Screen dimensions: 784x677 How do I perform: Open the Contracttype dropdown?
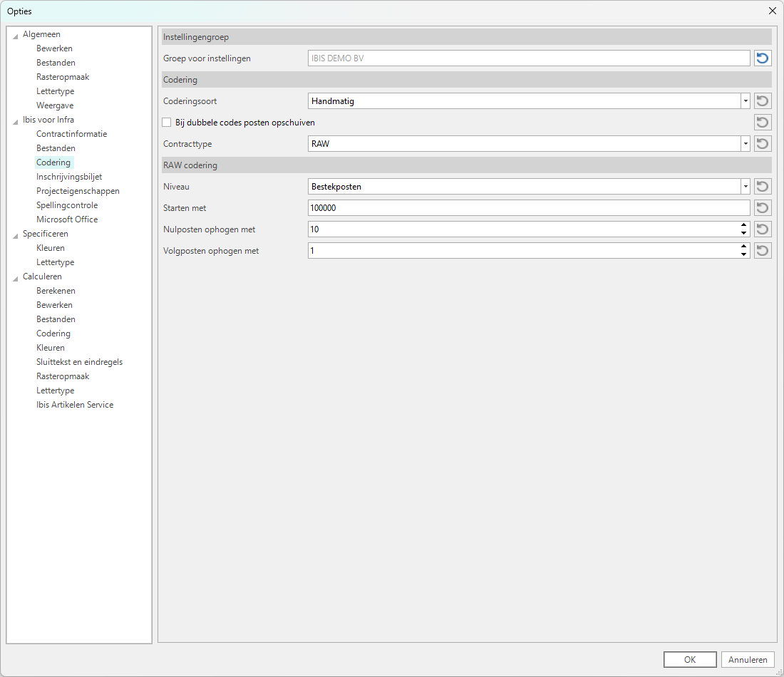(745, 144)
